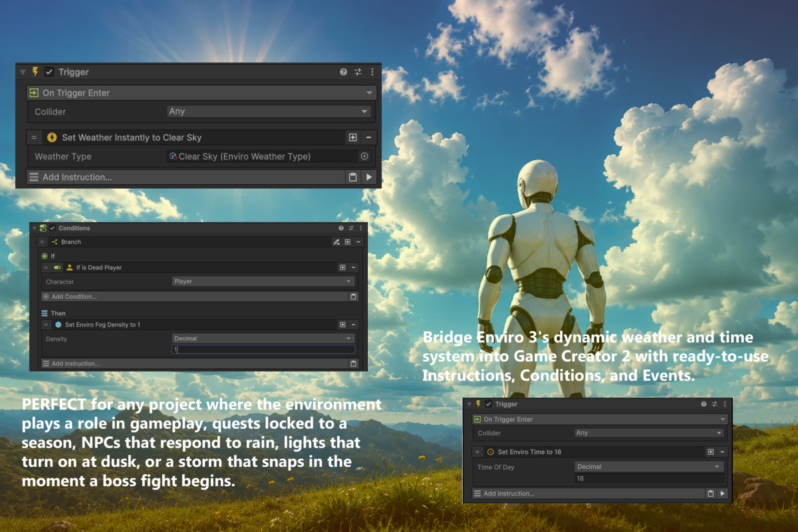The height and width of the screenshot is (532, 798).
Task: Open the kebab menu of the Clear Sky Trigger
Action: (372, 72)
